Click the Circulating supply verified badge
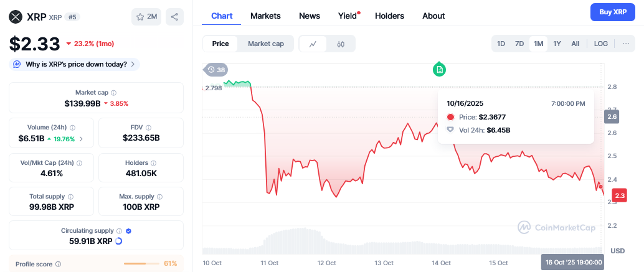Screen dimensions: 644x272 128,231
